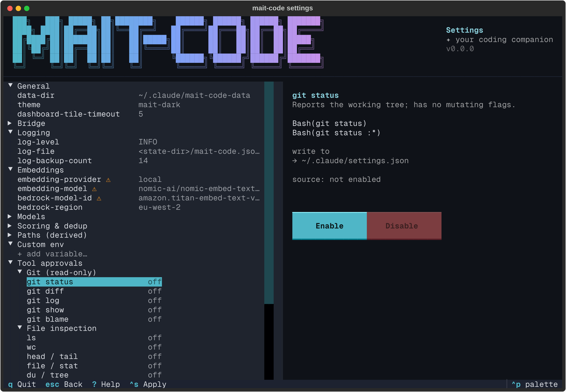Collapse the Git (read-only) group
The height and width of the screenshot is (392, 566).
20,272
